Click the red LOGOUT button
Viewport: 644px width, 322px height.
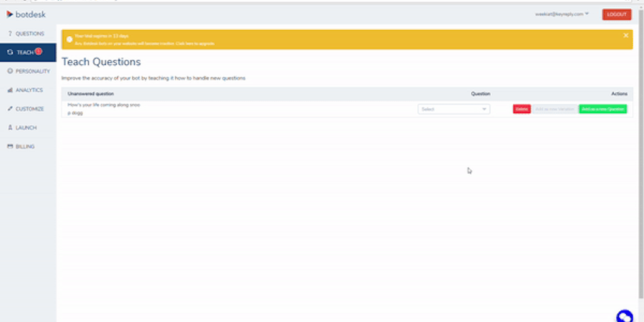[616, 14]
